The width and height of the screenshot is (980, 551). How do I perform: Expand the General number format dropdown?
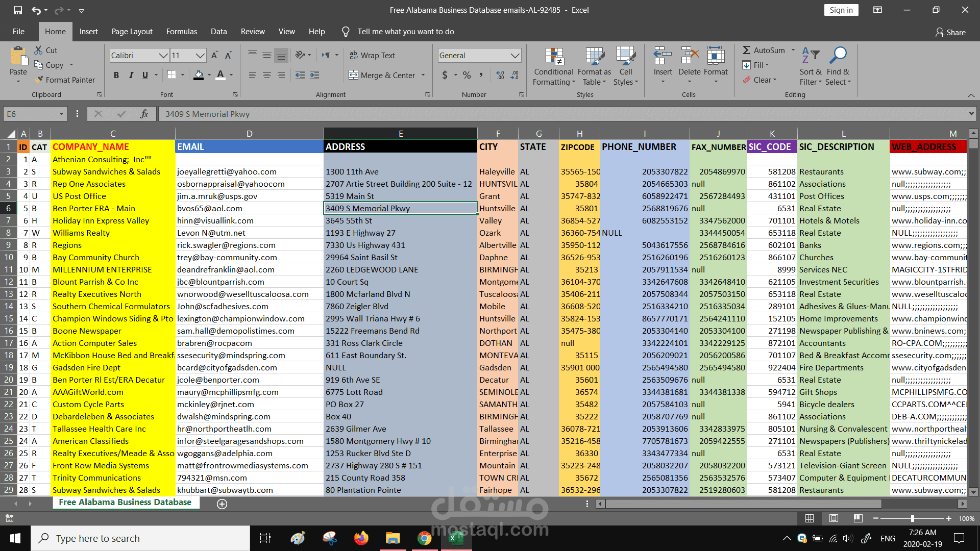515,55
